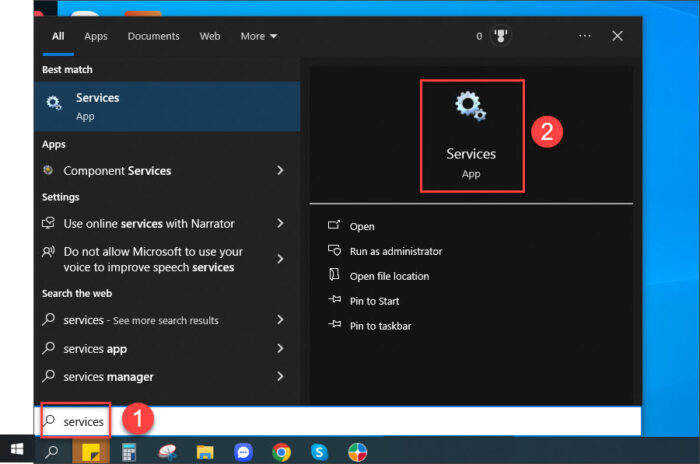
Task: Open Sticky Notes from the taskbar
Action: point(91,452)
